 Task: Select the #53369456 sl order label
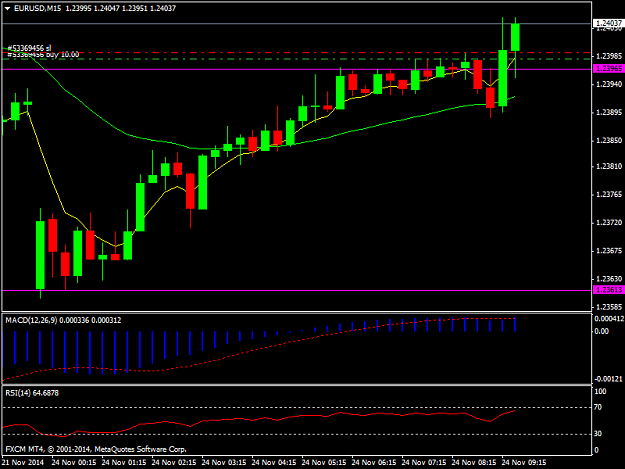click(x=29, y=48)
